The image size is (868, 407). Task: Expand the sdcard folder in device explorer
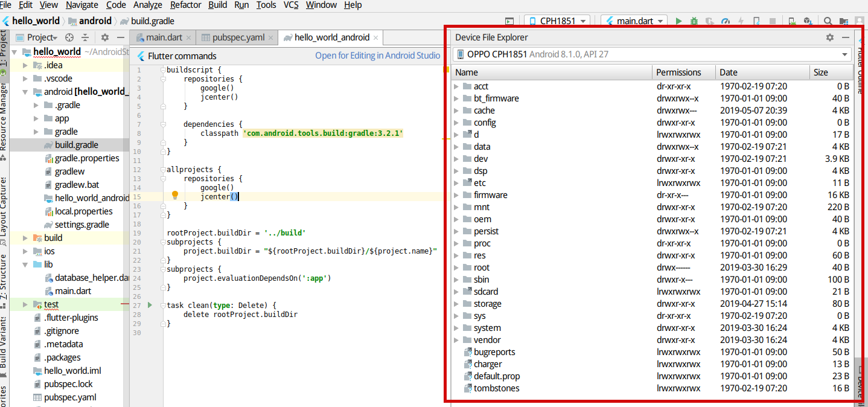pos(456,292)
